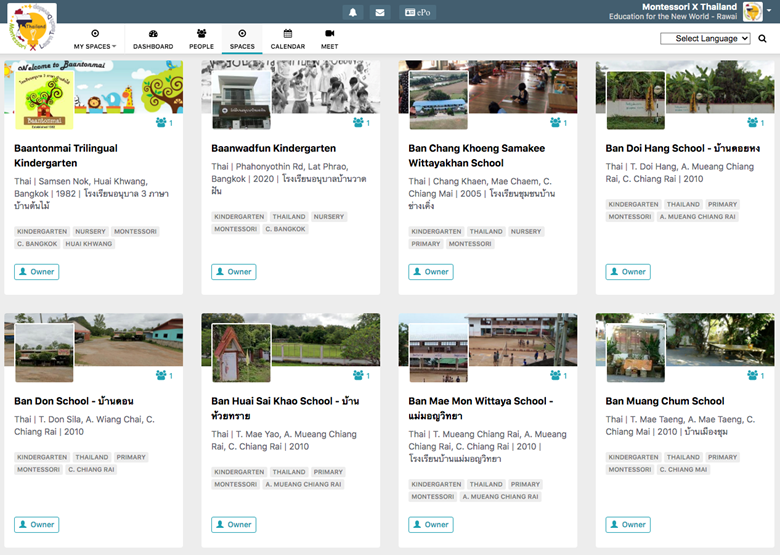
Task: Open the People tab
Action: point(201,39)
